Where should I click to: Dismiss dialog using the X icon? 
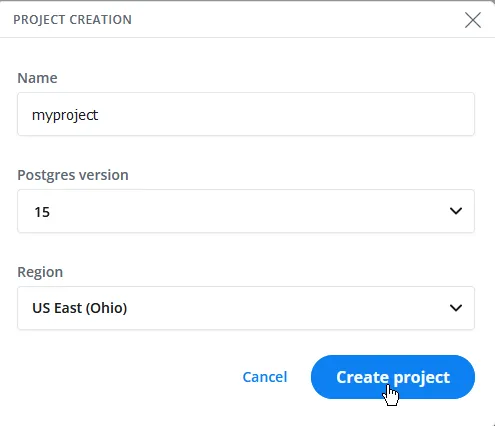473,20
